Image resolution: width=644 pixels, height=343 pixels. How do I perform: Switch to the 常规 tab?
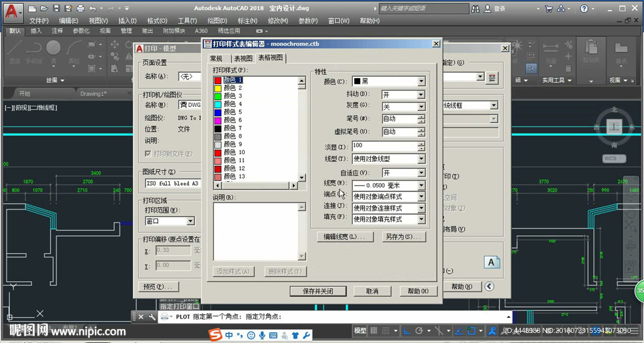[216, 59]
